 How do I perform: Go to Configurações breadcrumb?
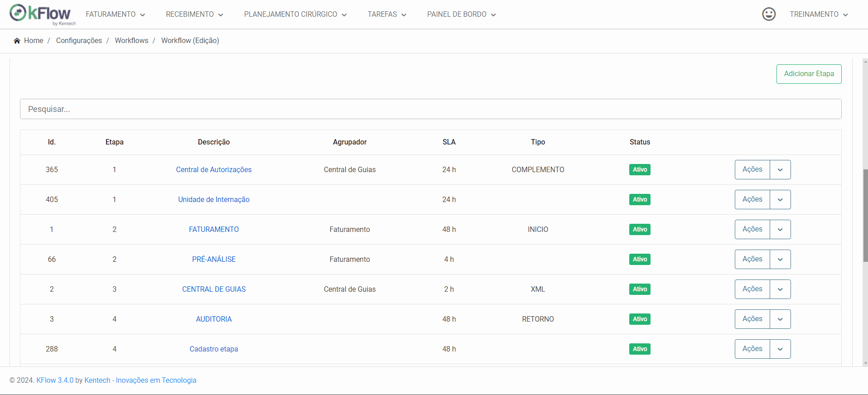pos(79,41)
